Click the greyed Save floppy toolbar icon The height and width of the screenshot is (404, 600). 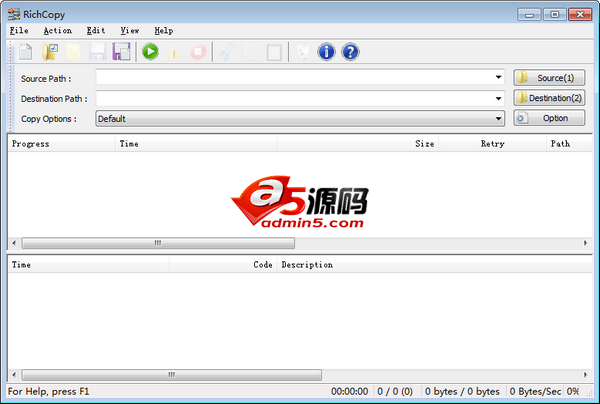pos(97,52)
